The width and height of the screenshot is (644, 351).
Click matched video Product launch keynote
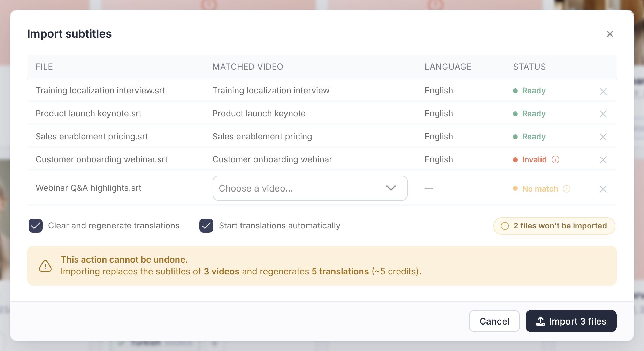pos(259,114)
